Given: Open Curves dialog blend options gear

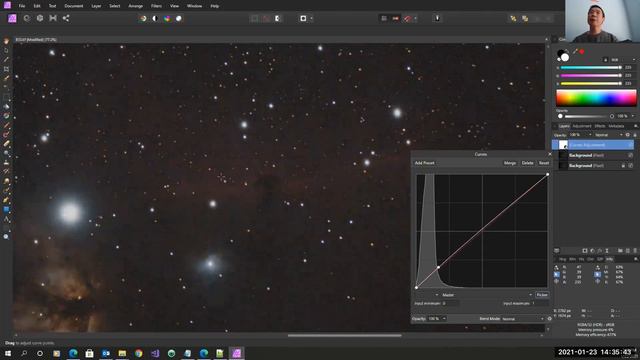Looking at the screenshot, I should pos(549,319).
